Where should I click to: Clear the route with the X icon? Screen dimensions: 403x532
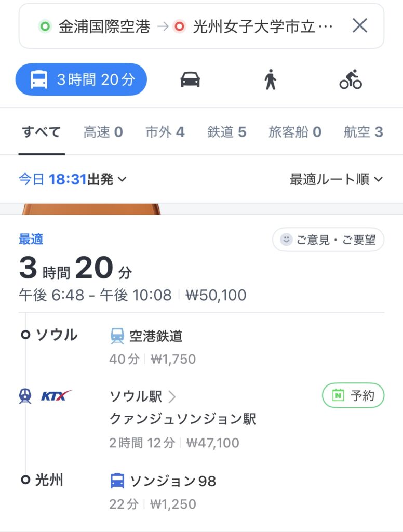click(360, 25)
